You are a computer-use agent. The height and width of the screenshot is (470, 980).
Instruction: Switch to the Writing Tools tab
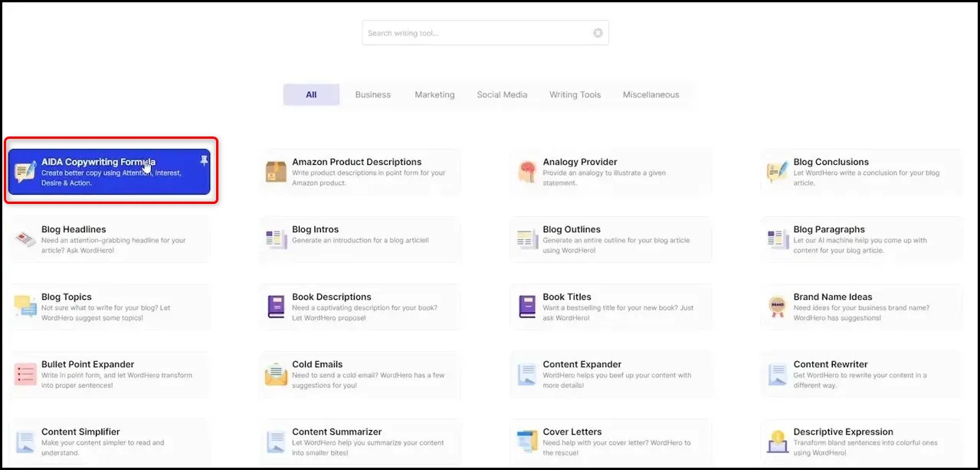tap(575, 94)
